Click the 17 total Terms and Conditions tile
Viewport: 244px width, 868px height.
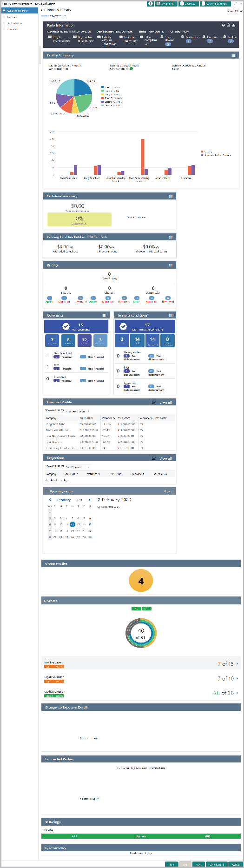[x=145, y=326]
